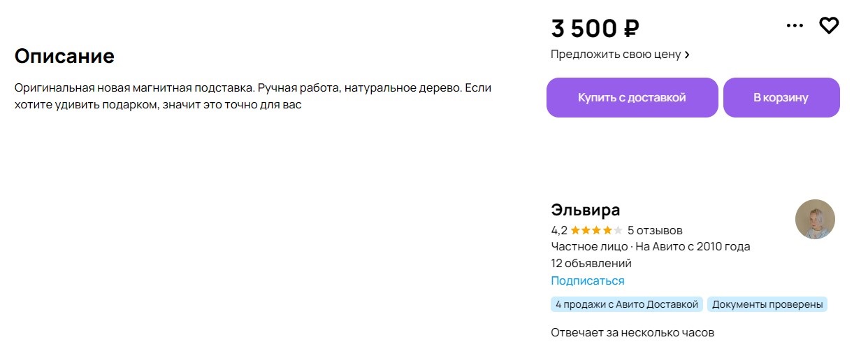The image size is (868, 356).
Task: Open the three-dots more options menu
Action: click(795, 26)
